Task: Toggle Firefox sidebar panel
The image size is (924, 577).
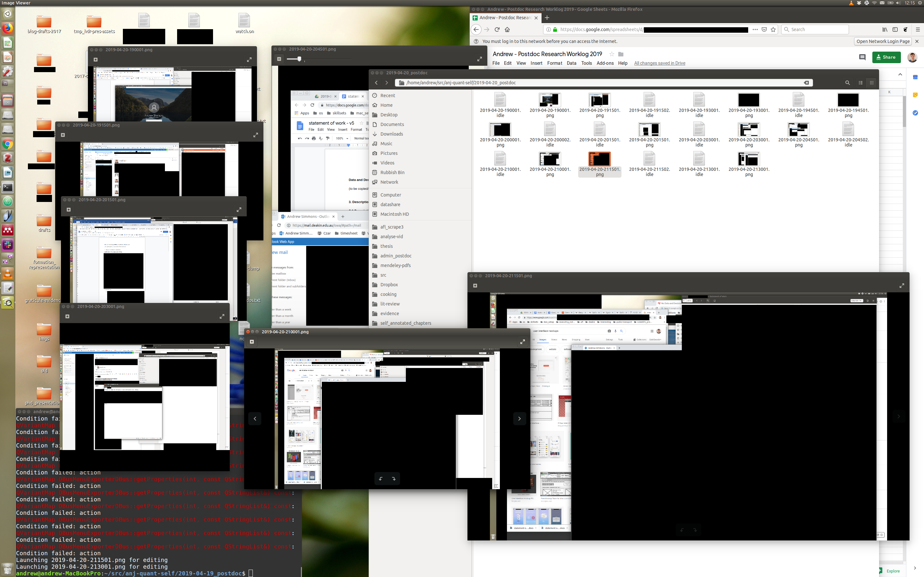Action: (x=895, y=29)
